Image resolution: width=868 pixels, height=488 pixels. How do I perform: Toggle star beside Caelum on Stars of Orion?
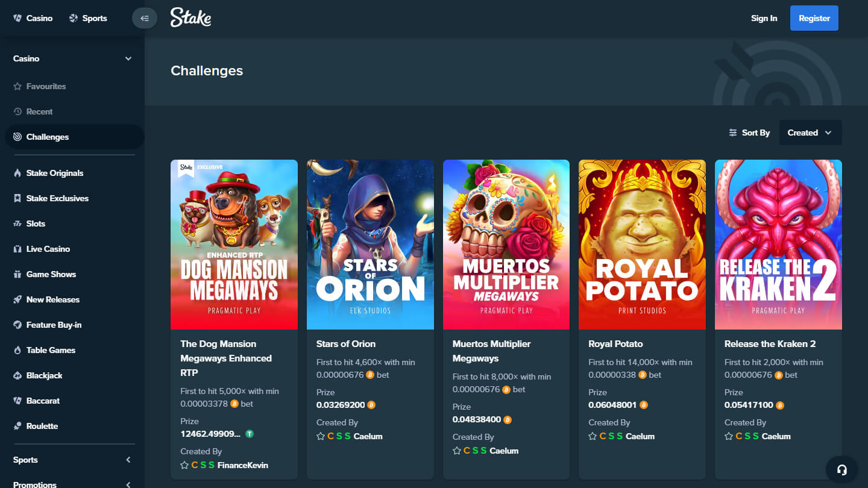click(x=321, y=436)
